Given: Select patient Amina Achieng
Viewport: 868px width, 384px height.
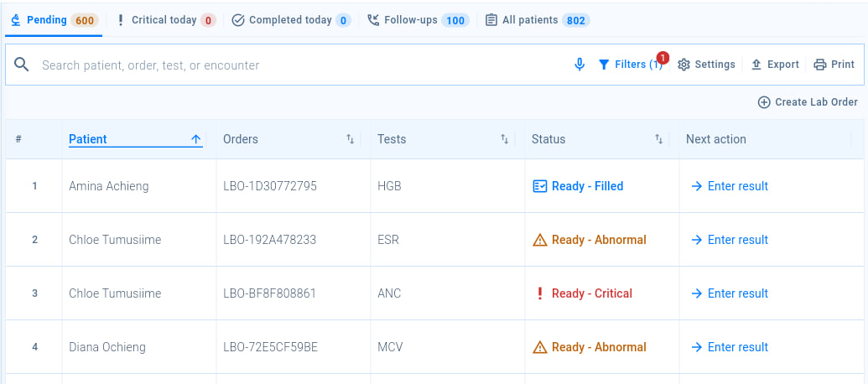Looking at the screenshot, I should point(109,186).
